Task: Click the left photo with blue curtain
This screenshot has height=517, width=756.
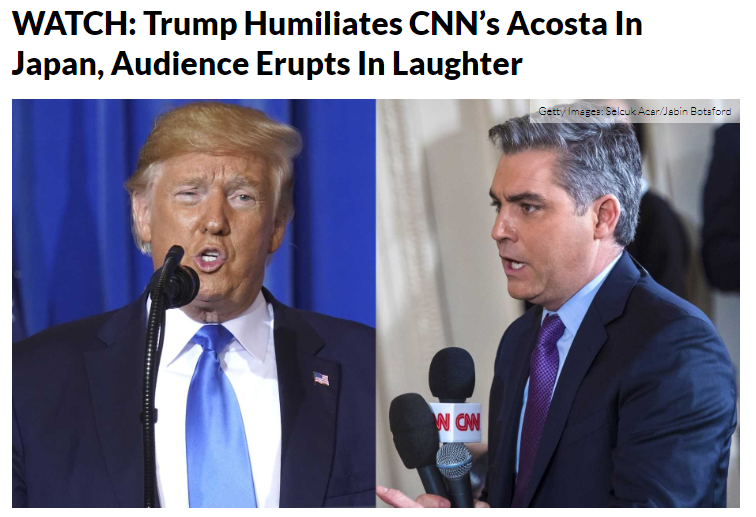Action: pyautogui.click(x=194, y=303)
